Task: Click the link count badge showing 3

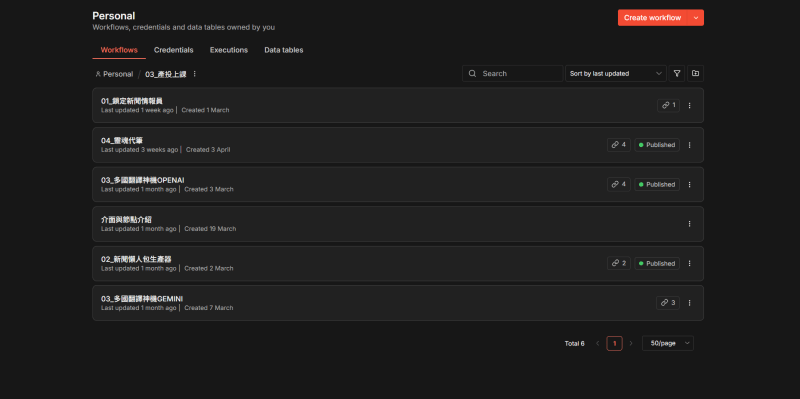Action: [668, 303]
